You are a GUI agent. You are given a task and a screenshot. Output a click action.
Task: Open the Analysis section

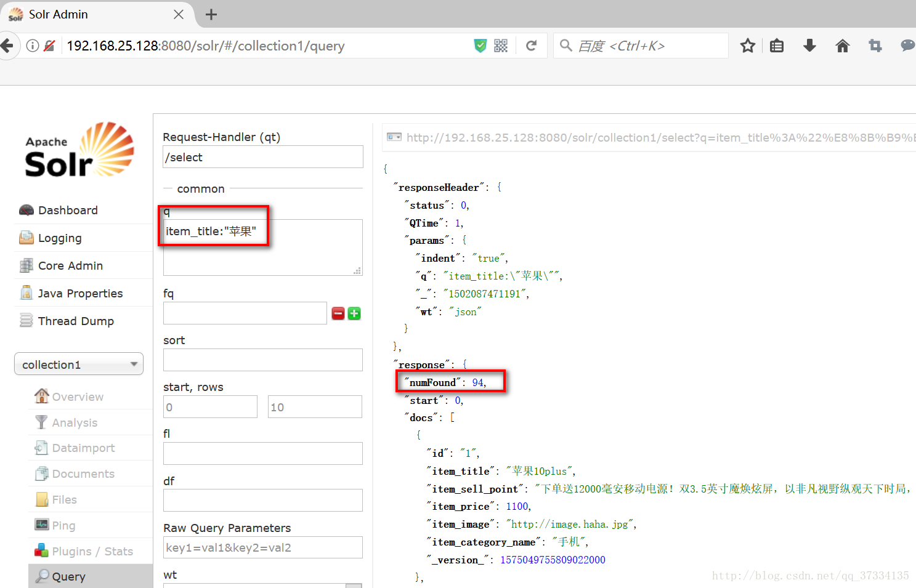[75, 422]
